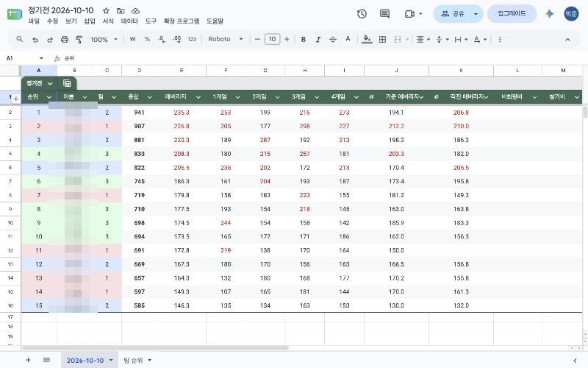
Task: Open version history clock icon
Action: click(x=362, y=14)
